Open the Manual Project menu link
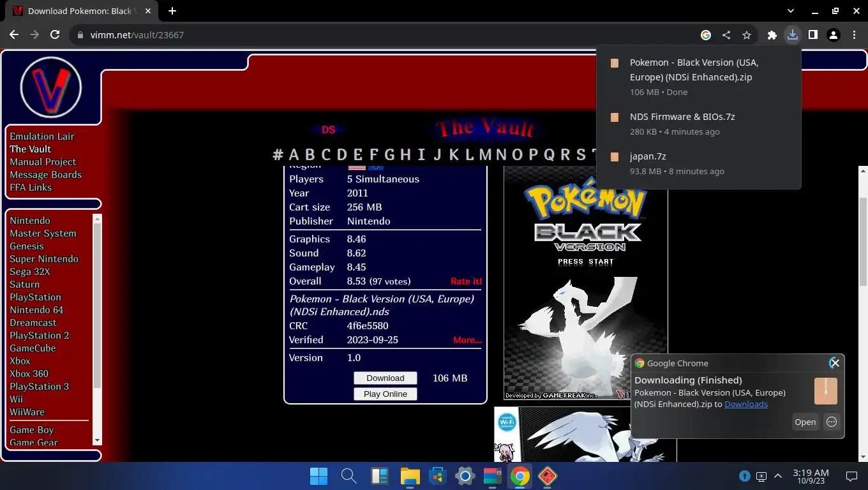Viewport: 868px width, 490px height. pyautogui.click(x=43, y=161)
